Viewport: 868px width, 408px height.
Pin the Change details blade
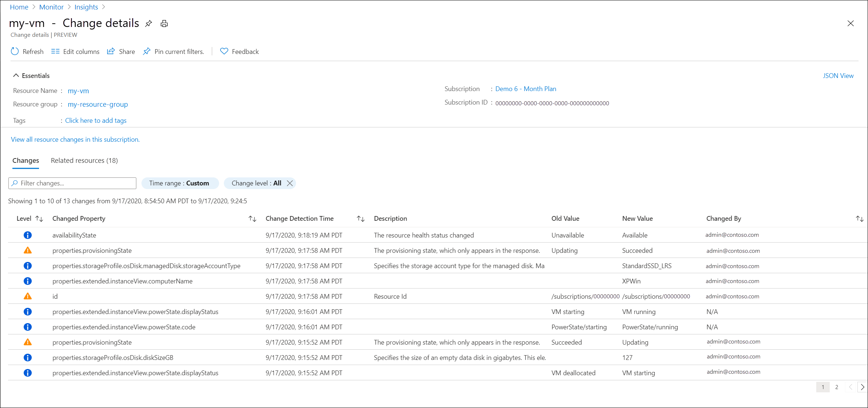coord(148,24)
